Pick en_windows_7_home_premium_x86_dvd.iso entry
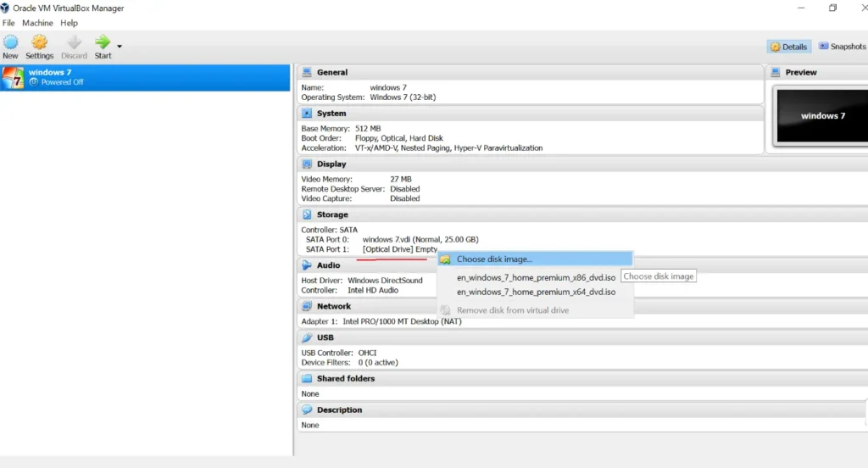The image size is (868, 468). coord(536,277)
